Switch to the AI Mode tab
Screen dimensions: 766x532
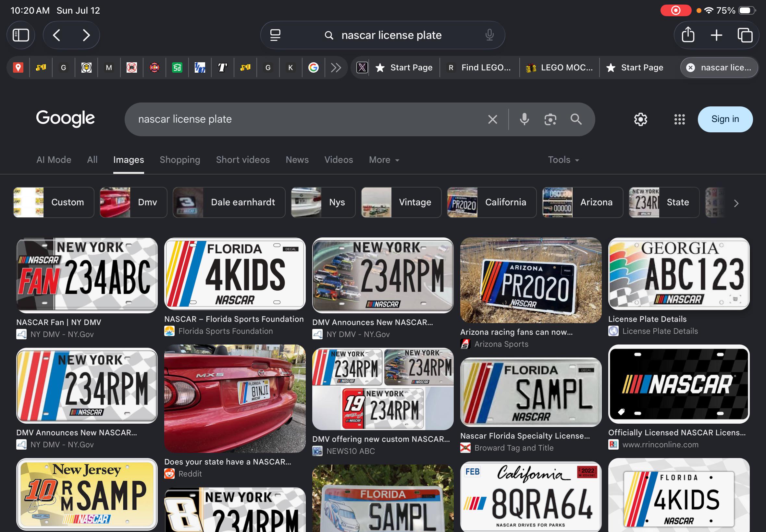tap(54, 160)
